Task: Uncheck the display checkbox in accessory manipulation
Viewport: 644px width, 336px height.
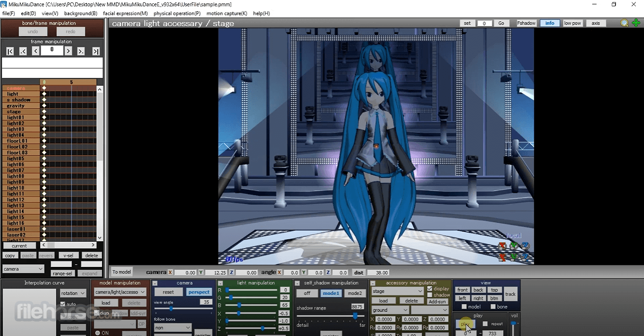Action: [x=430, y=289]
